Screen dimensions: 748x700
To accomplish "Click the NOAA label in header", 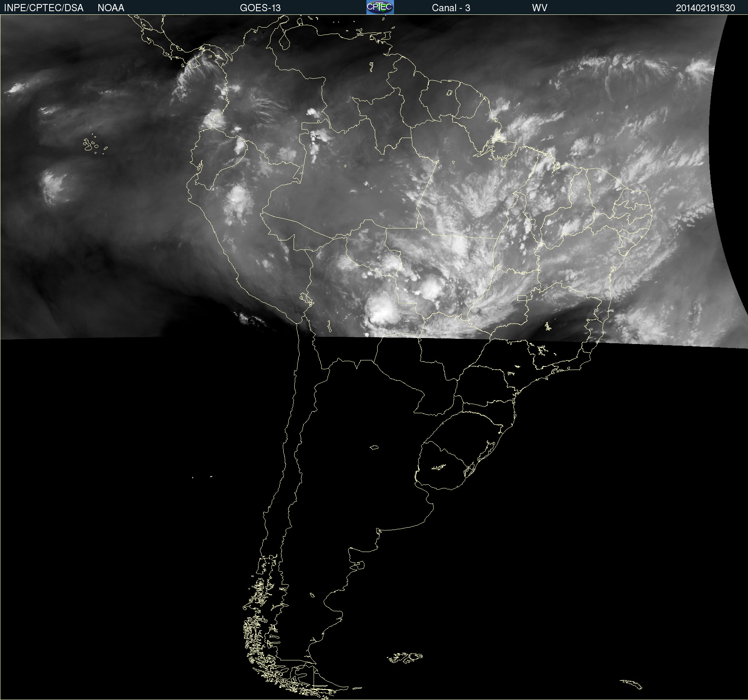I will [x=111, y=8].
